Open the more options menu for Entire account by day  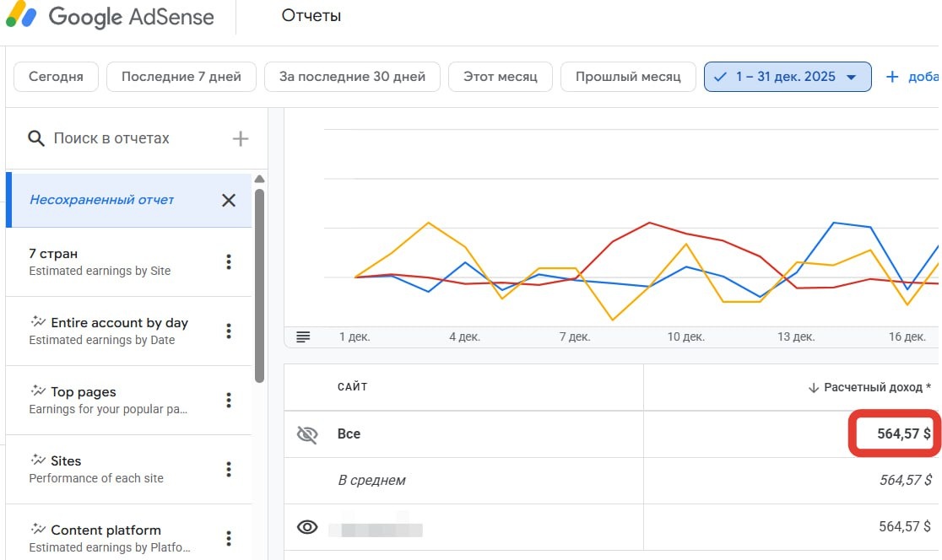click(228, 331)
